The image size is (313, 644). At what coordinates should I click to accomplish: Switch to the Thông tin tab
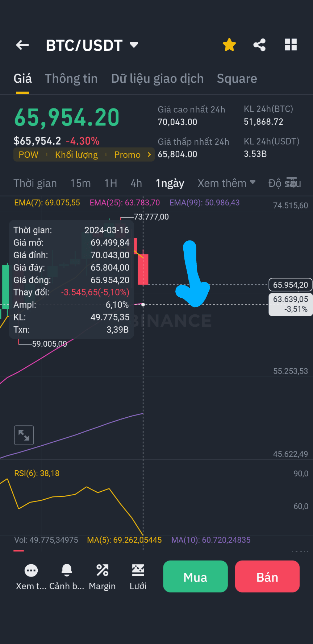(71, 78)
